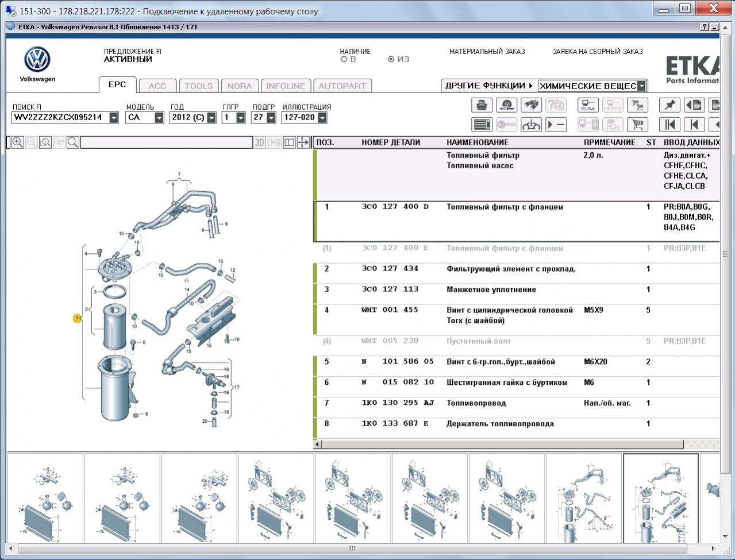Open the single shopping cart icon

[637, 125]
